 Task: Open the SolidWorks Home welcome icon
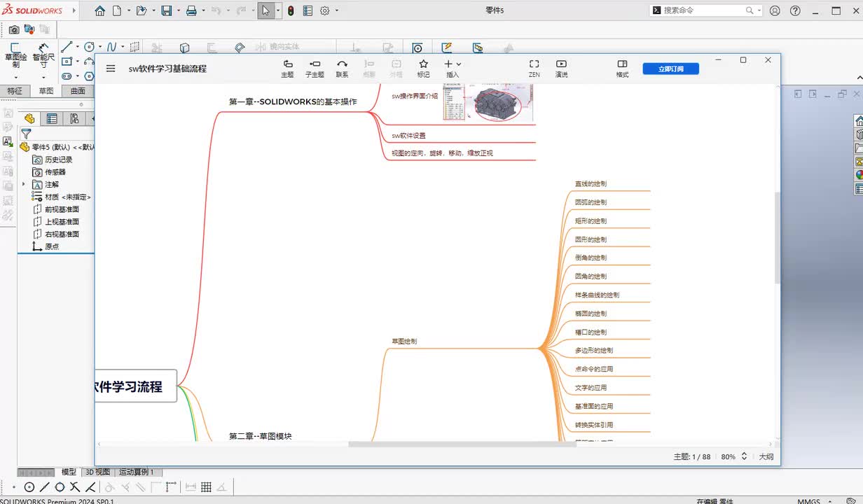click(100, 10)
